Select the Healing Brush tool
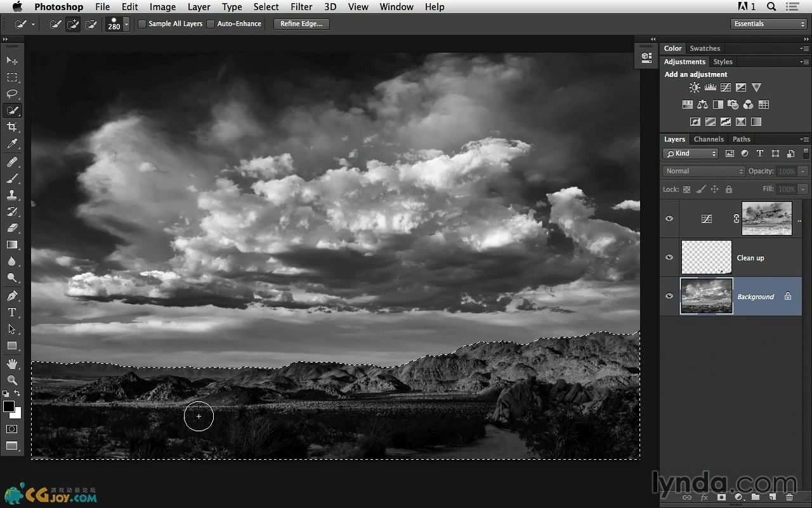 tap(12, 163)
